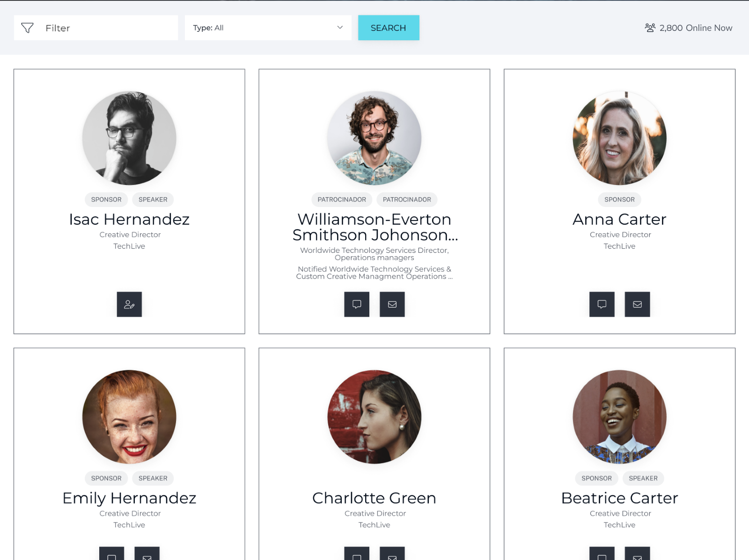Click TechLive under Anna Carter
This screenshot has width=749, height=560.
point(620,246)
